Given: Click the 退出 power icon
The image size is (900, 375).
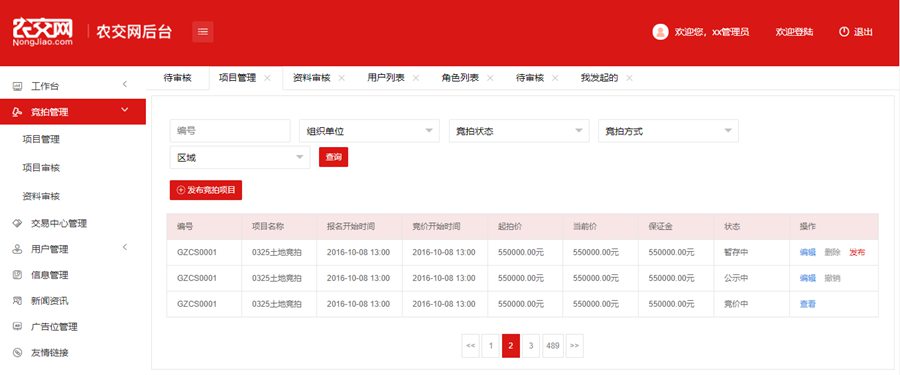Looking at the screenshot, I should pos(843,32).
